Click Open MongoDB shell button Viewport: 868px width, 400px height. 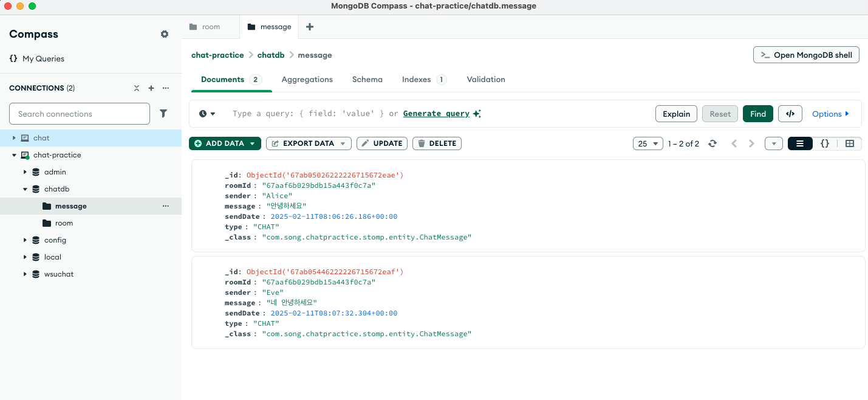point(806,55)
